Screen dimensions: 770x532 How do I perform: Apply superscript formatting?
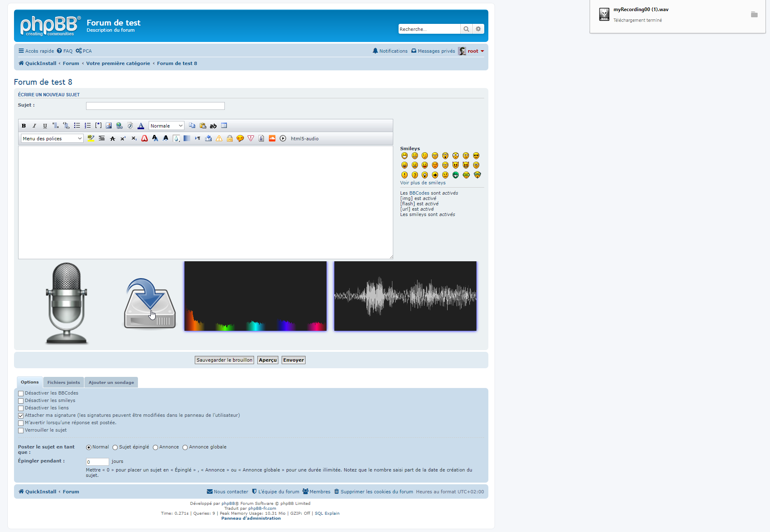click(x=123, y=139)
